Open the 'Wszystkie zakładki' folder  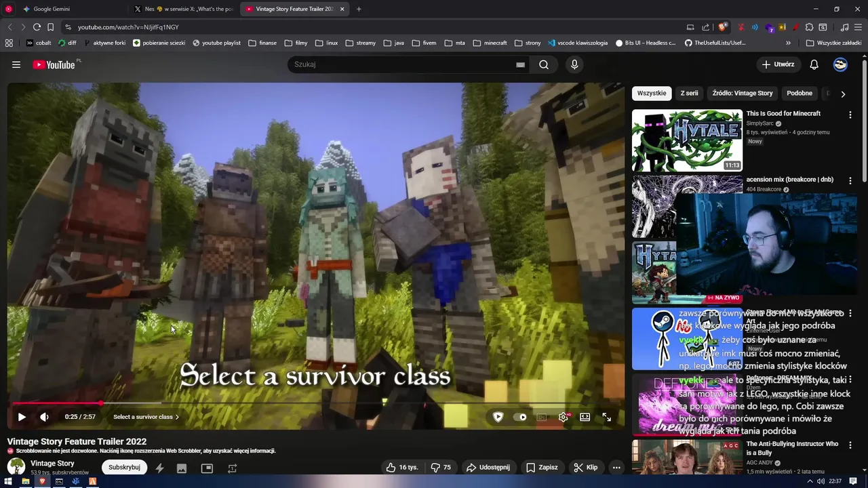tap(833, 43)
